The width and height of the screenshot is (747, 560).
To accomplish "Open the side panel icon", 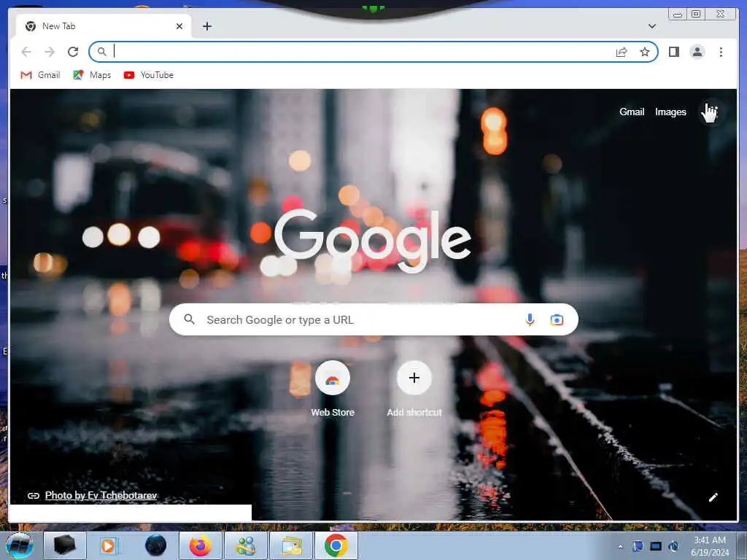I will coord(673,52).
